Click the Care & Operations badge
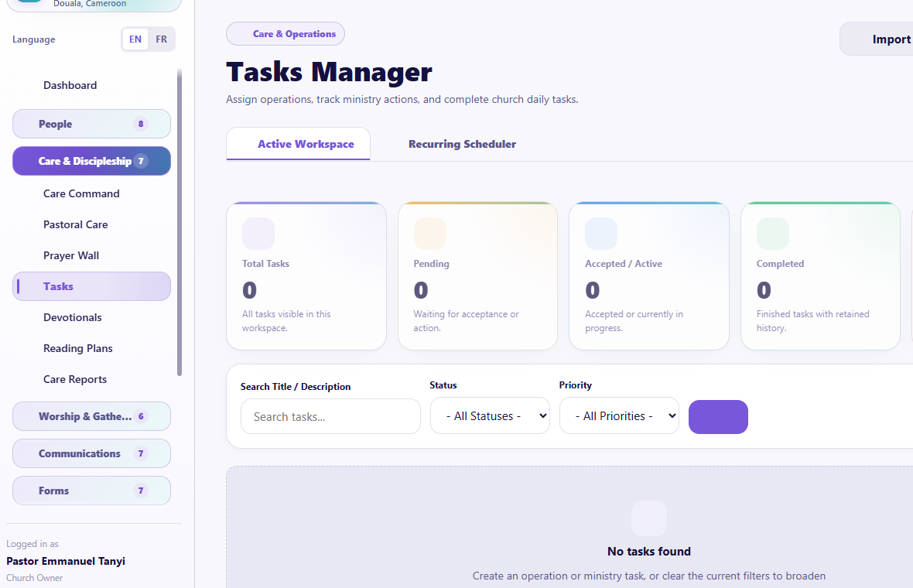 [286, 34]
